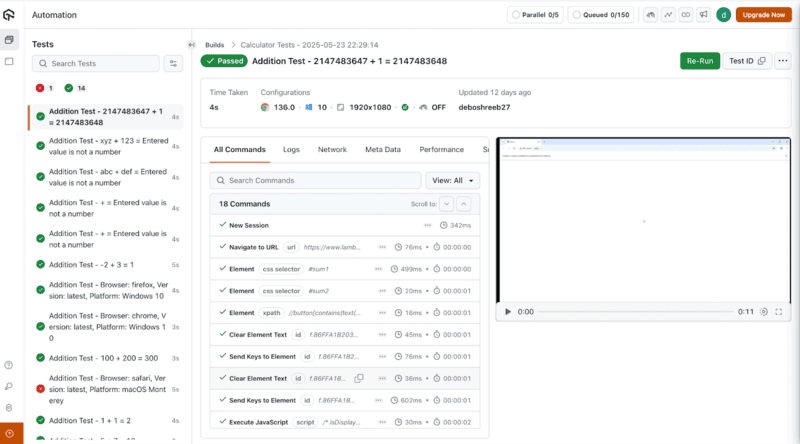
Task: Open the analytics graph icon in top bar
Action: click(668, 15)
